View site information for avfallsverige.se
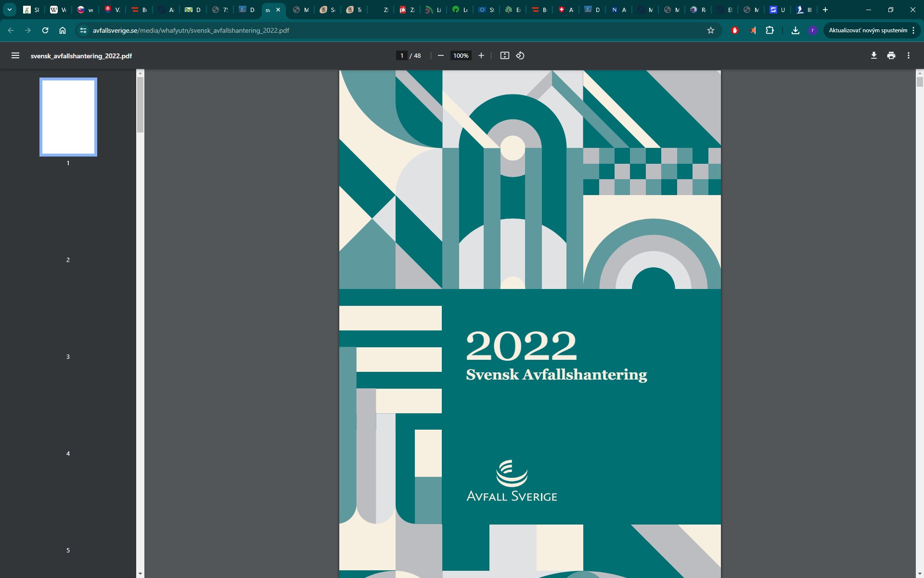The width and height of the screenshot is (924, 578). [83, 30]
